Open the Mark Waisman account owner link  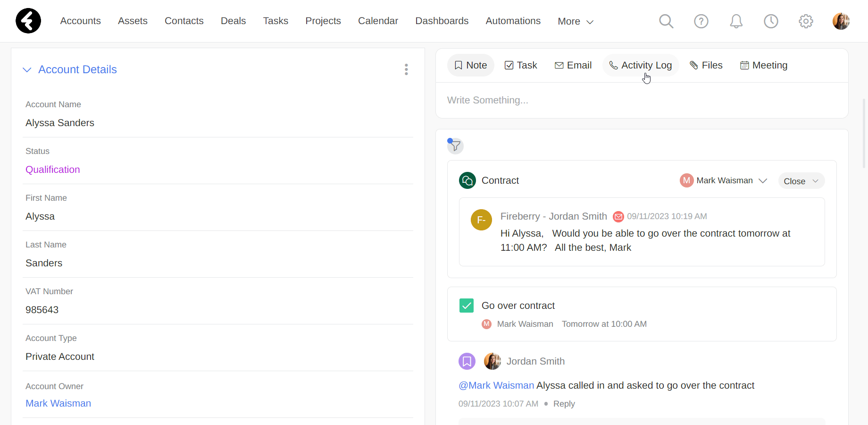point(58,403)
